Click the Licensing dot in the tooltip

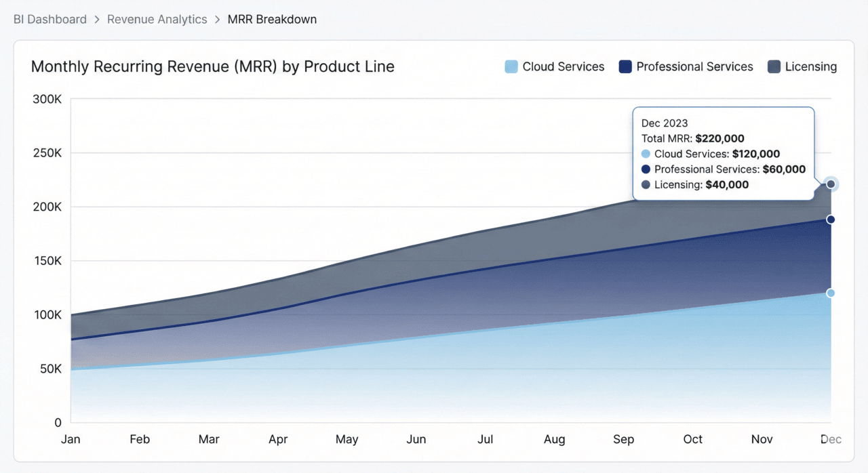click(x=646, y=184)
